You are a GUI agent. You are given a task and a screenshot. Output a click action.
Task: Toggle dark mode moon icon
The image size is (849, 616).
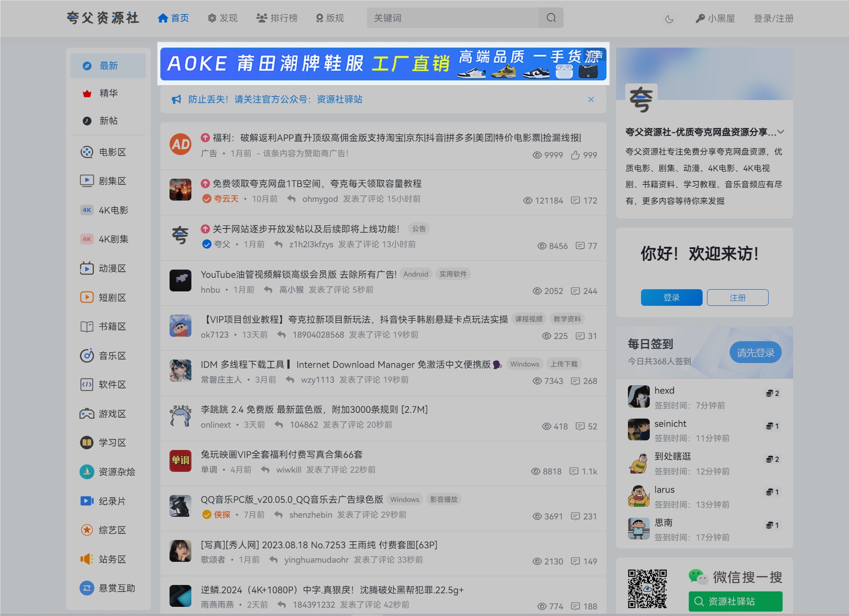click(669, 19)
